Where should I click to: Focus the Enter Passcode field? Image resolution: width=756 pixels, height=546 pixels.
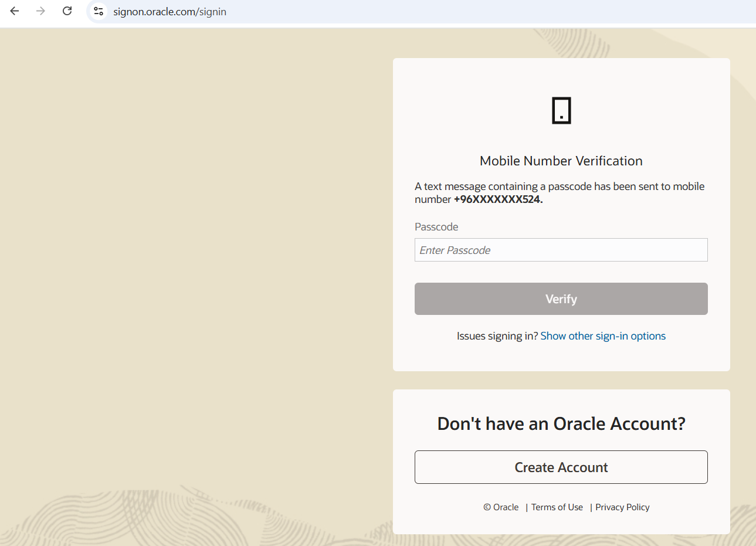point(561,250)
